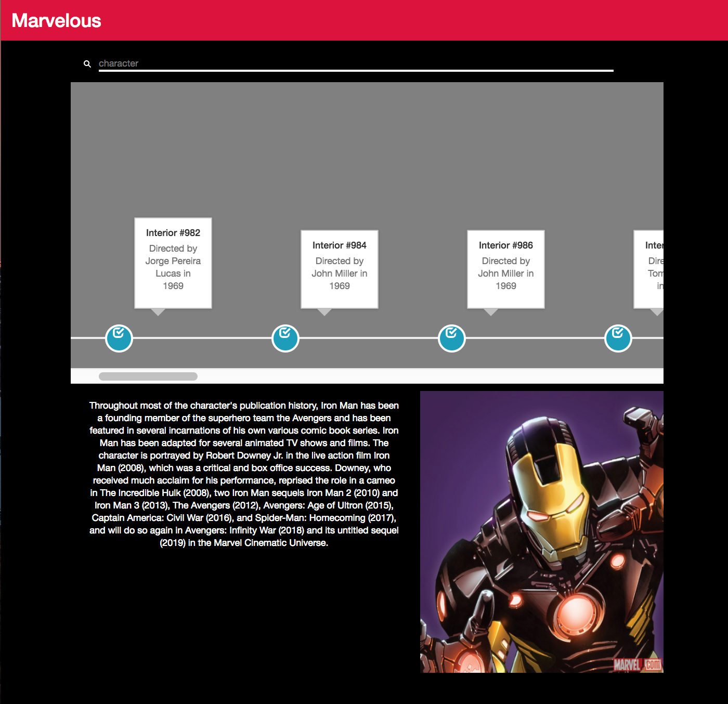Select the timeline marker under Interior #984

click(285, 338)
